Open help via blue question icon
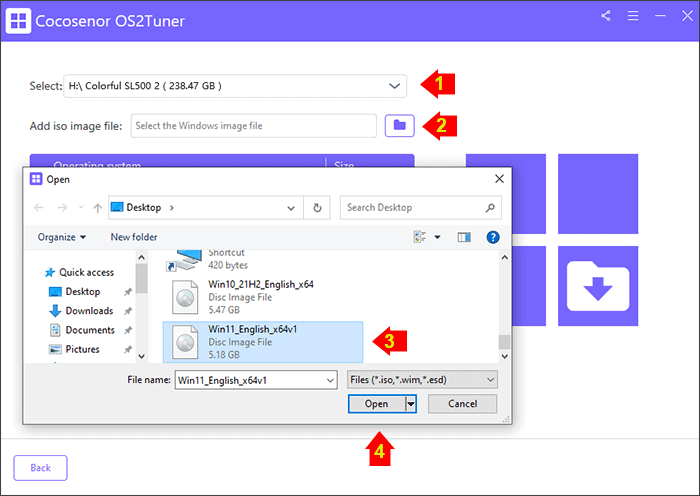The height and width of the screenshot is (496, 700). (492, 237)
